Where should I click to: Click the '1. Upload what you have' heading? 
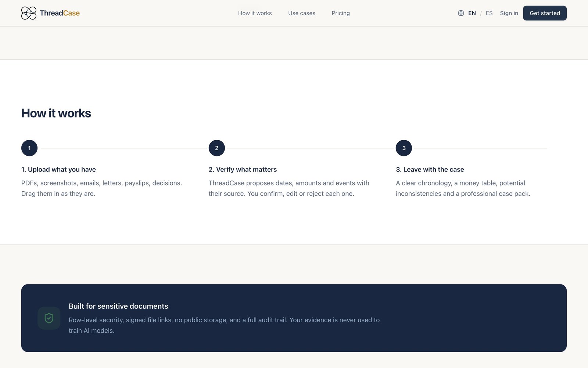tap(58, 170)
